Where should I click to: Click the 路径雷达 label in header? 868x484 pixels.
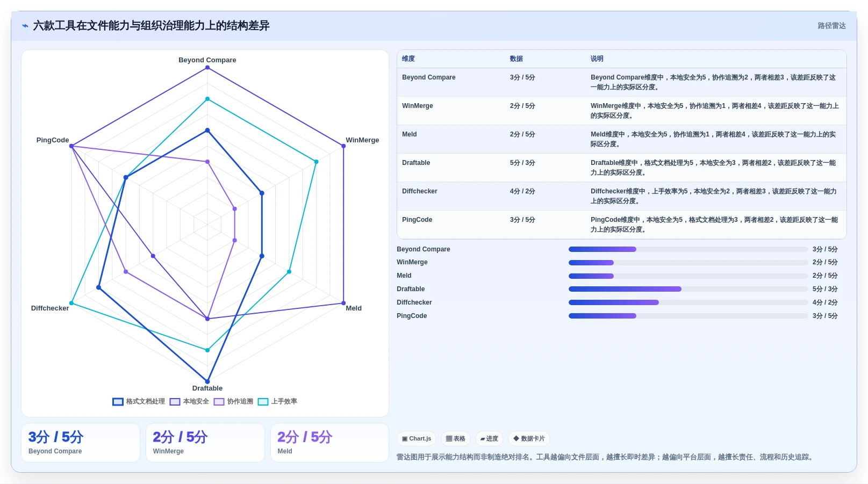point(831,26)
